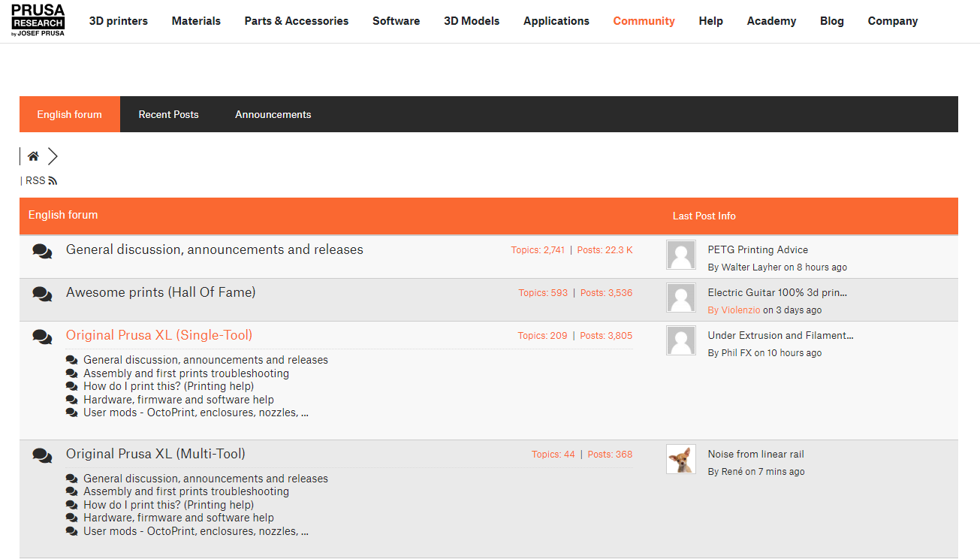Click Topics: 209 count for Single-Tool
980x559 pixels.
pyautogui.click(x=542, y=336)
